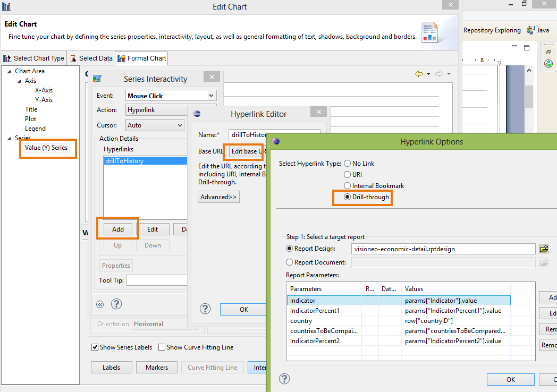Open the Cursor dropdown showing Auto
This screenshot has height=392, width=557.
coord(155,125)
